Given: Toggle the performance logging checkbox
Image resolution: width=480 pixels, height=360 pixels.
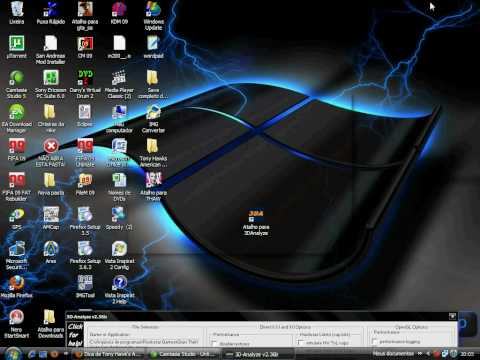Looking at the screenshot, I should 375,341.
